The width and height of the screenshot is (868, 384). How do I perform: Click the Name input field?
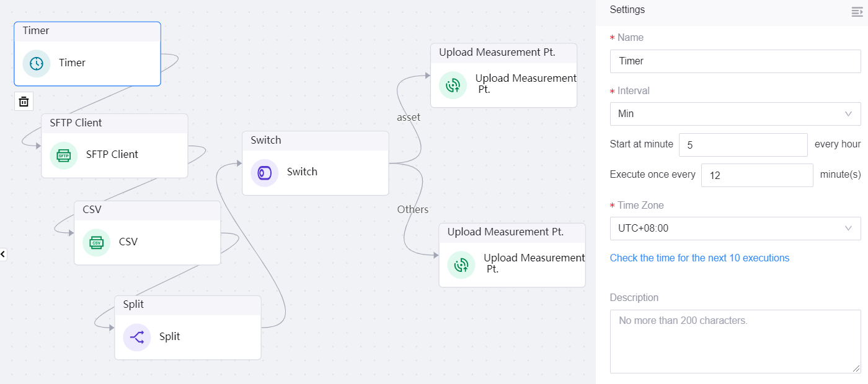[x=735, y=61]
